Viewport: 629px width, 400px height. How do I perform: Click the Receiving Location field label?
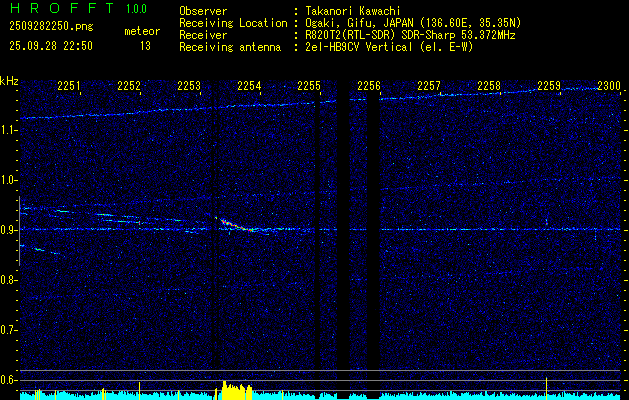coord(233,23)
